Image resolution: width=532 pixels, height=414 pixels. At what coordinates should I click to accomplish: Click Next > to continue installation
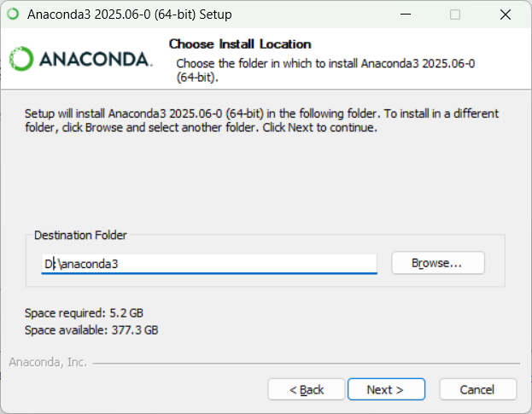[x=386, y=389]
